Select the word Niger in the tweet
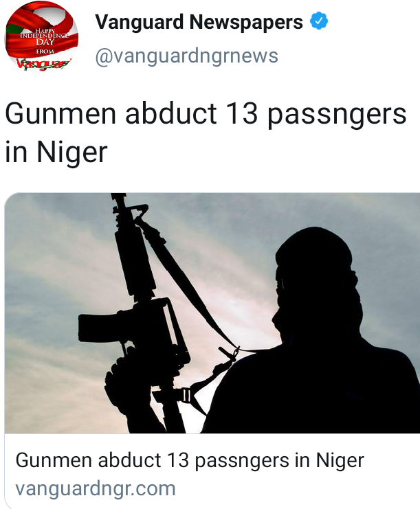 71,152
